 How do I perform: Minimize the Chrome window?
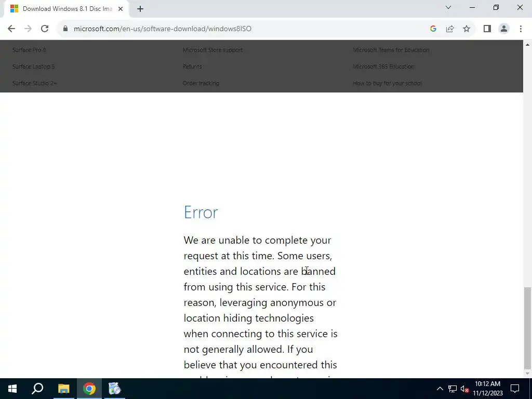[472, 7]
